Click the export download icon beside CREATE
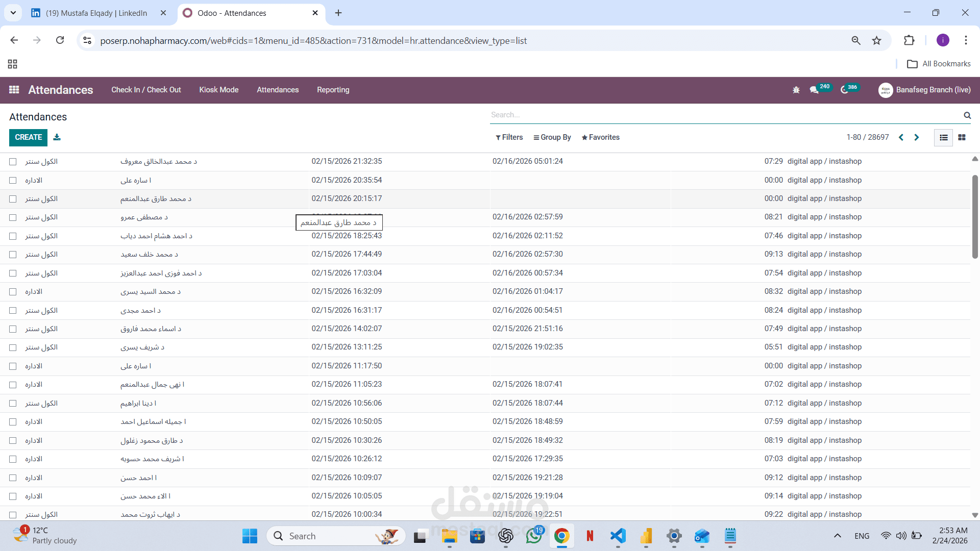The height and width of the screenshot is (551, 980). [x=57, y=137]
